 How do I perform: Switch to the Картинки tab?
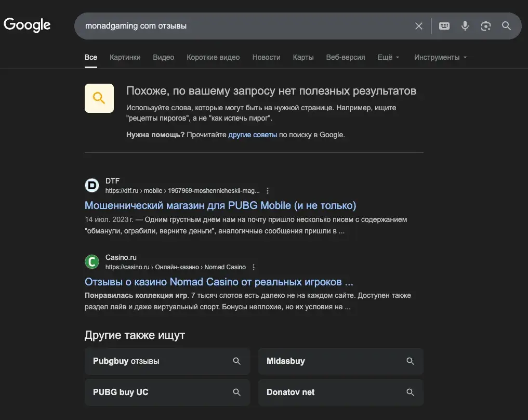(x=125, y=57)
